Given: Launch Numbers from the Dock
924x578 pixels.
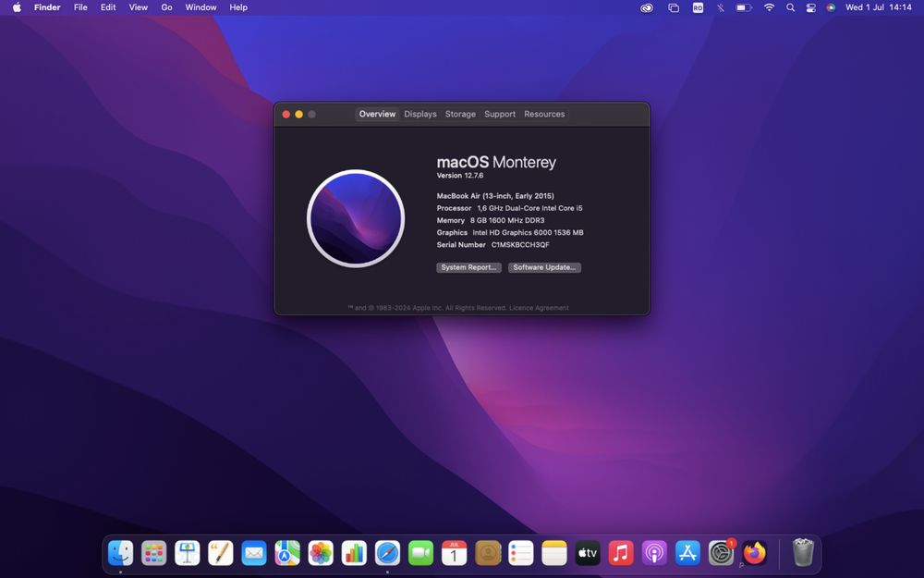Looking at the screenshot, I should tap(354, 553).
